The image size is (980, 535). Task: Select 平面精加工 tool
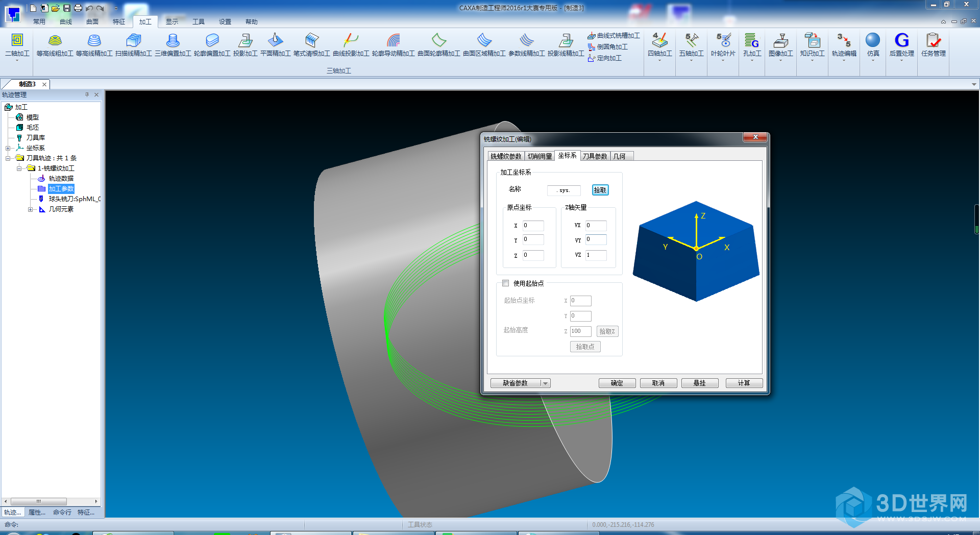click(x=276, y=45)
